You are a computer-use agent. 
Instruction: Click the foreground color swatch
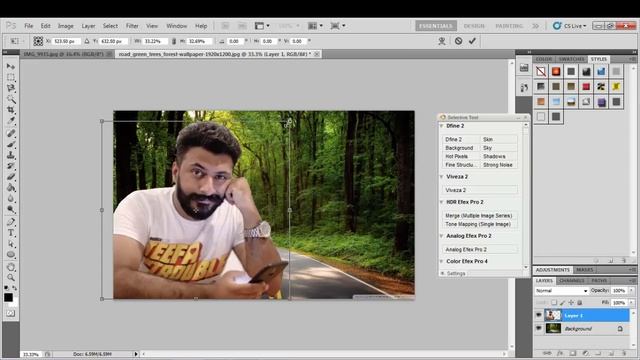tap(8, 298)
